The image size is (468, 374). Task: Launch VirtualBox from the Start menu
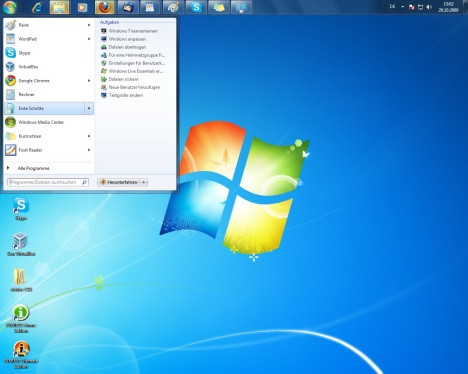point(49,67)
